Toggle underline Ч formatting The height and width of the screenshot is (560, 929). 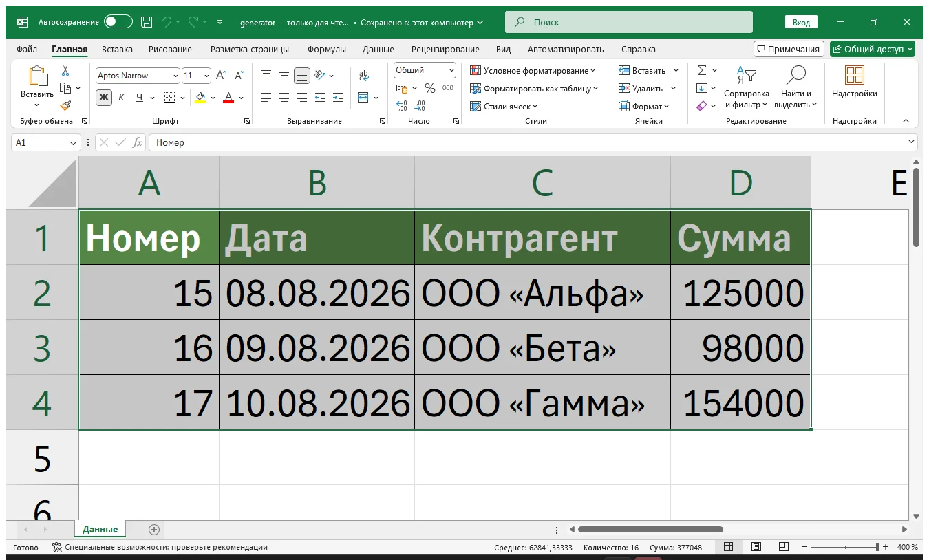[x=140, y=98]
